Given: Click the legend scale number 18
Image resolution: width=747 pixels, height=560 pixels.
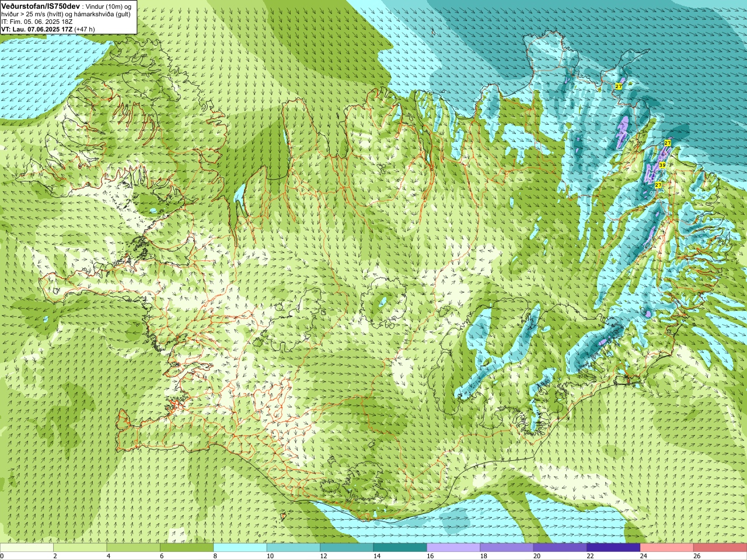Looking at the screenshot, I should [x=483, y=556].
